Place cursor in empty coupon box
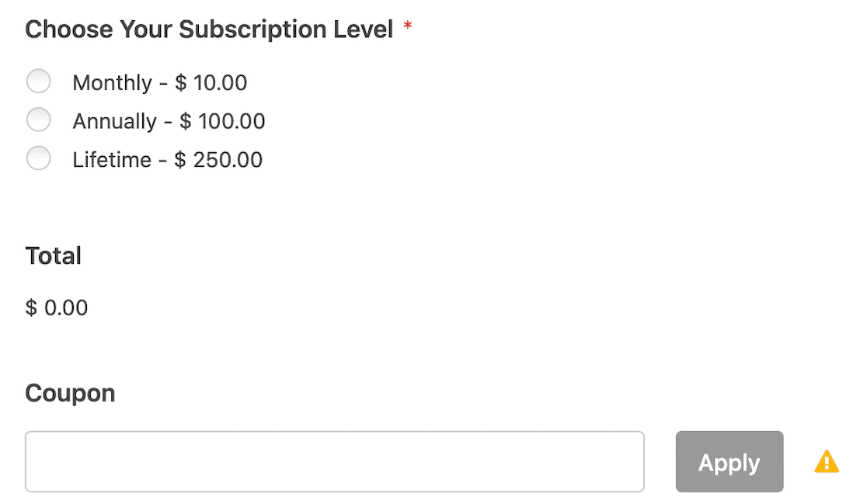Image resolution: width=867 pixels, height=504 pixels. (x=335, y=461)
